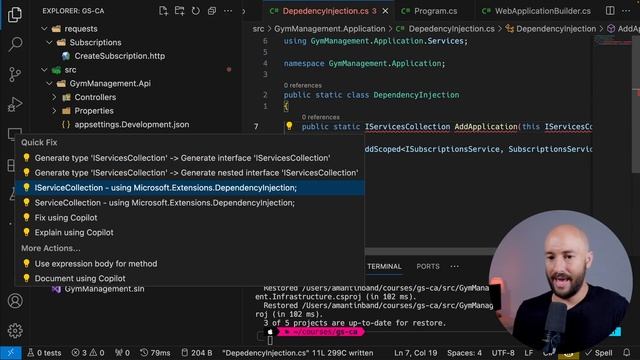Click the New File icon in Explorer
The width and height of the screenshot is (640, 360).
click(x=163, y=11)
